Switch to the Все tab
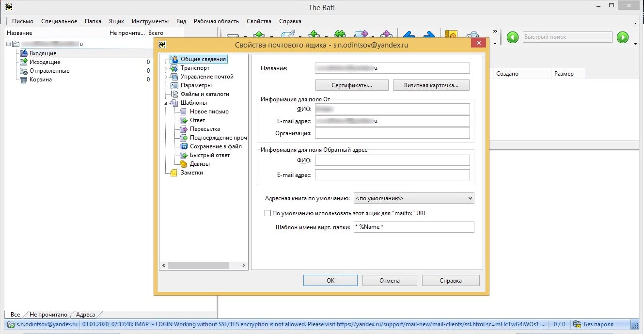Image resolution: width=644 pixels, height=334 pixels. coord(15,315)
